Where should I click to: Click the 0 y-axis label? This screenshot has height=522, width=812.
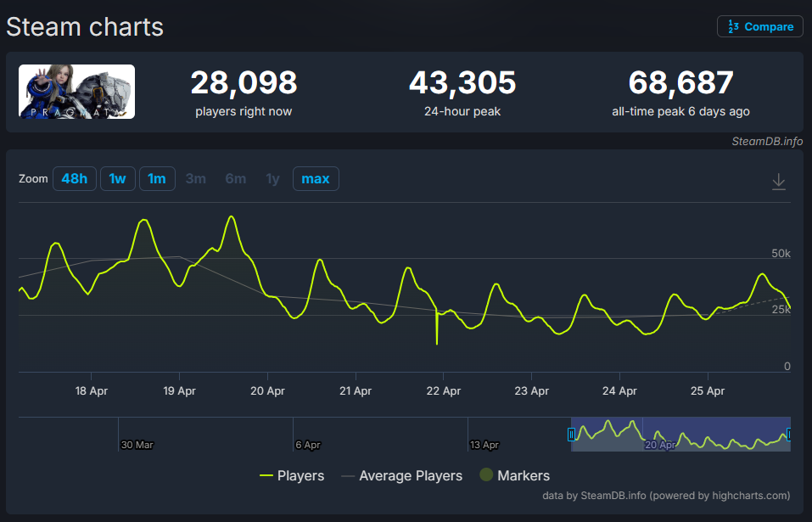click(x=787, y=367)
